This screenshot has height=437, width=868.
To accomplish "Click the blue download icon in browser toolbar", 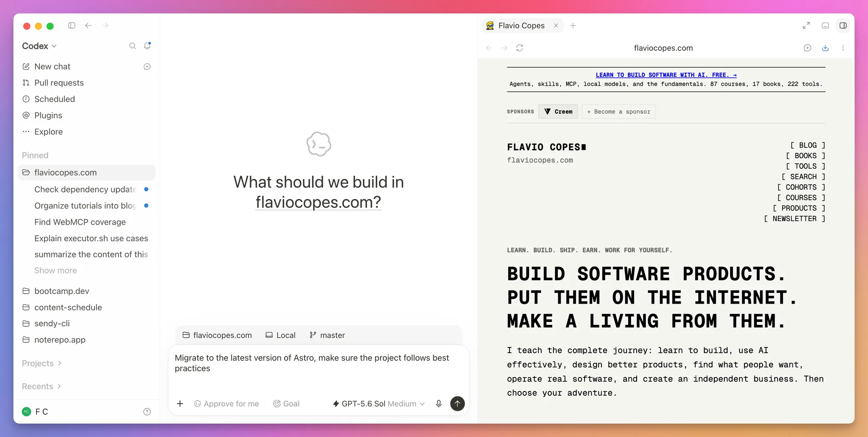I will click(825, 48).
